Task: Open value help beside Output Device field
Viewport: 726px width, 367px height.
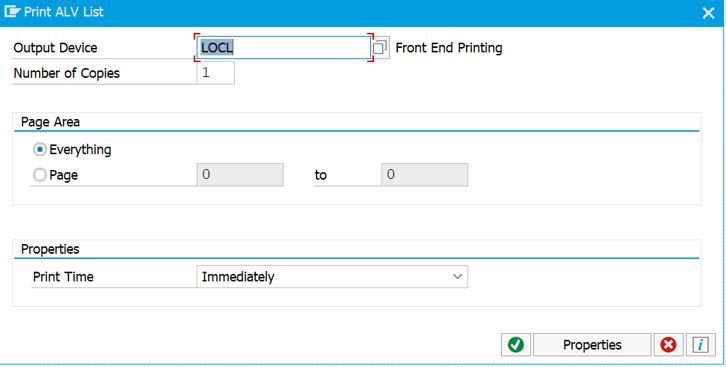Action: coord(380,48)
